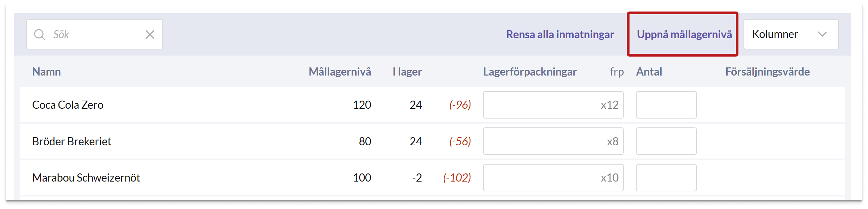
Task: Select Coca Cola Zero Antal field
Action: tap(666, 105)
